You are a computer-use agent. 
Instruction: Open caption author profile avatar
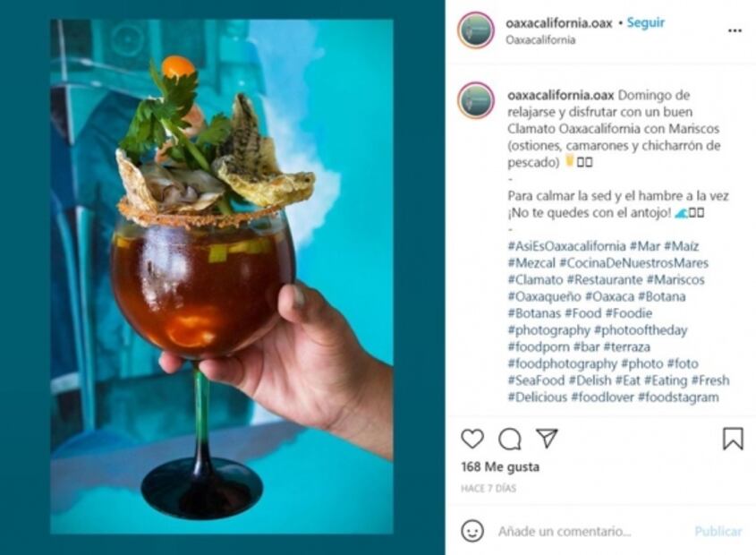pyautogui.click(x=476, y=100)
